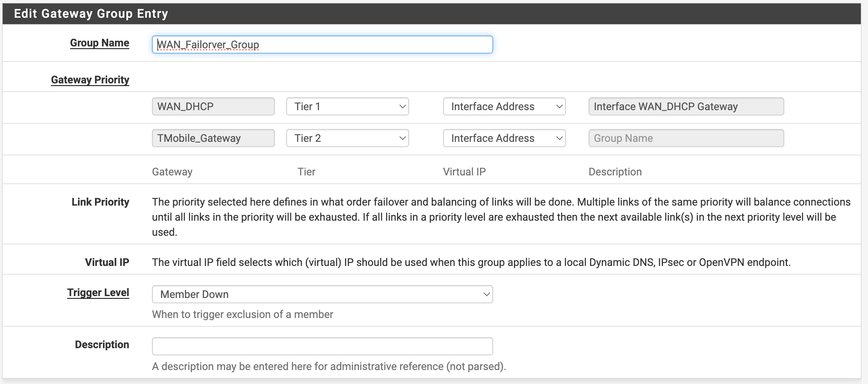Expand TMobile_Gateway's Interface Address virtual IP dropdown
The image size is (868, 384).
coord(504,138)
